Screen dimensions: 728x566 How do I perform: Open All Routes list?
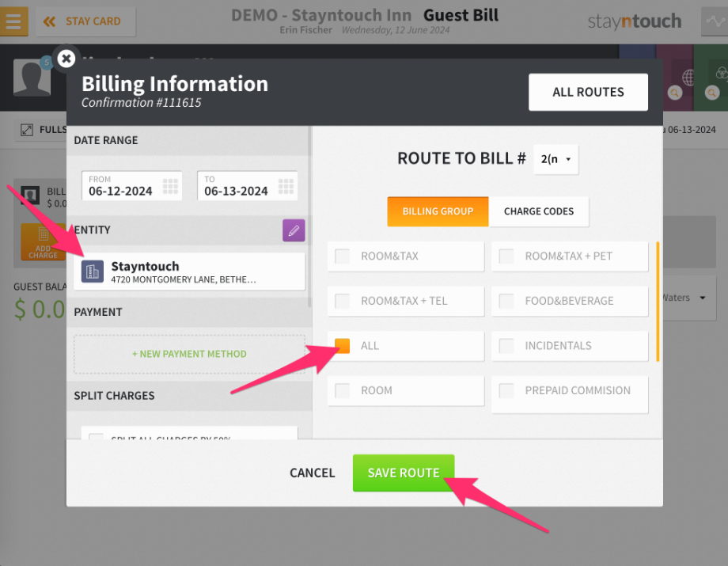coord(588,92)
